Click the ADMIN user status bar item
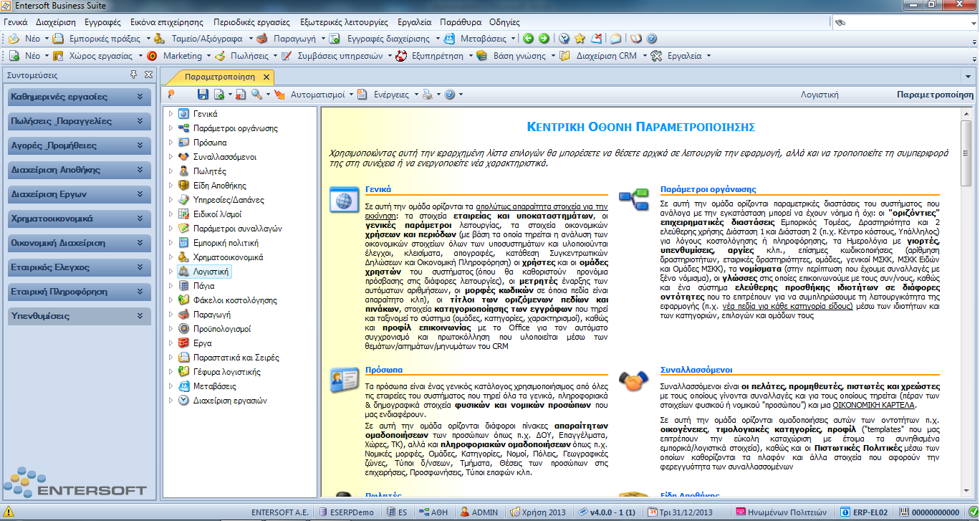 pyautogui.click(x=479, y=512)
